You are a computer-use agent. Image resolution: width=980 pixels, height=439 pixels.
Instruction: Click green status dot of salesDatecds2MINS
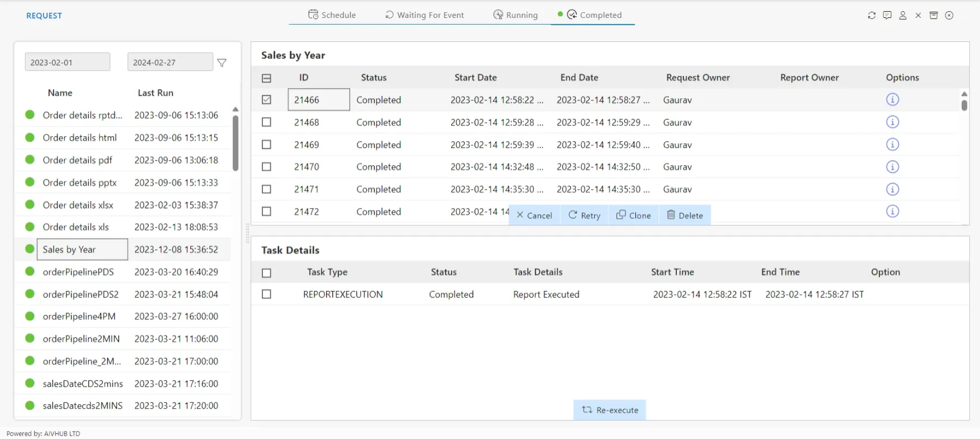pos(30,406)
